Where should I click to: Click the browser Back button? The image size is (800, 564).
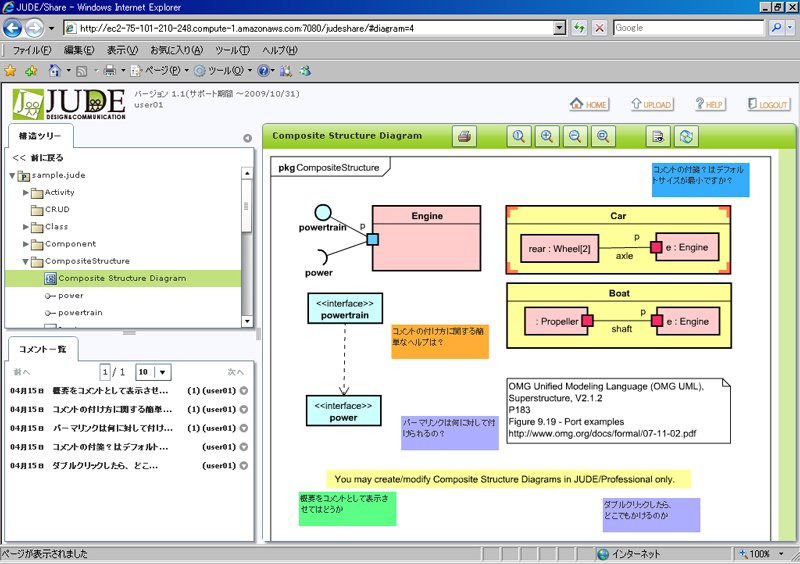tap(12, 28)
